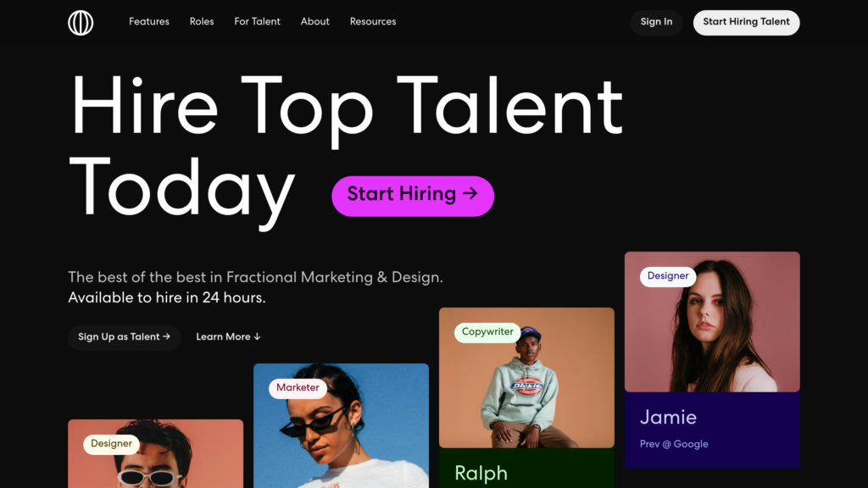The height and width of the screenshot is (488, 868).
Task: Click the pink Start Hiring button
Action: click(412, 195)
